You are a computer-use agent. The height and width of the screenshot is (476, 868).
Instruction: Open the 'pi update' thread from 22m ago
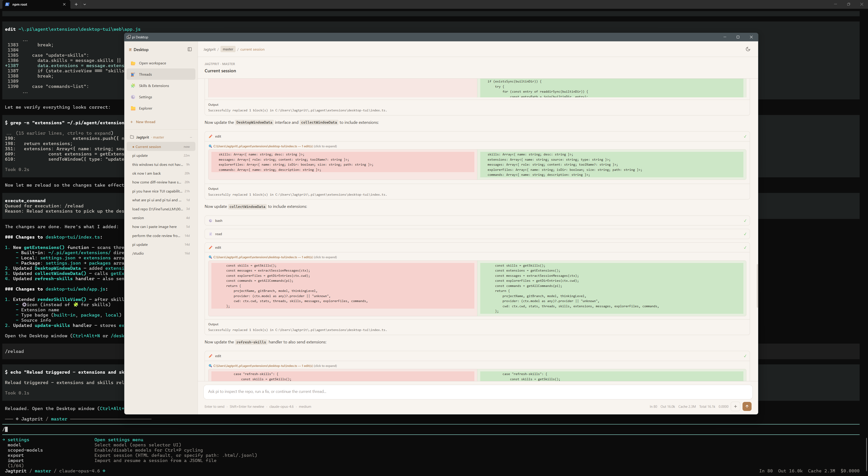click(161, 155)
